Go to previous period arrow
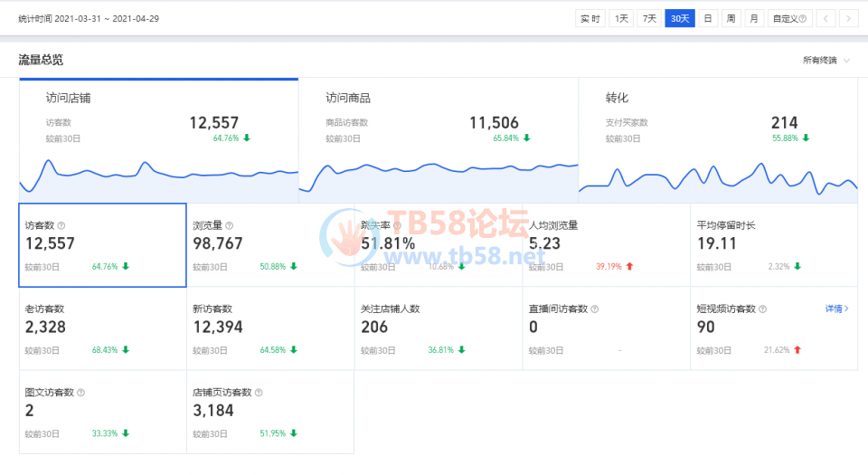The width and height of the screenshot is (868, 475). 826,18
